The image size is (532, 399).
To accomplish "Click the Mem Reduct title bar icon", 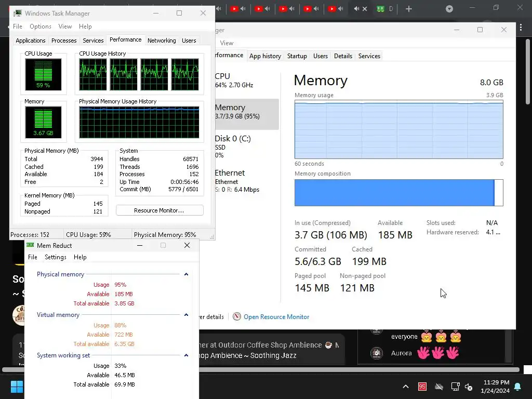I will click(30, 245).
